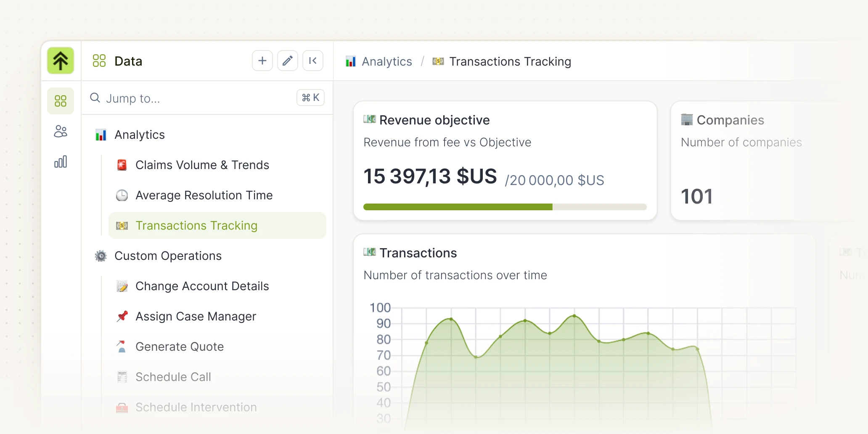Select the Custom Operations section
868x434 pixels.
(168, 256)
